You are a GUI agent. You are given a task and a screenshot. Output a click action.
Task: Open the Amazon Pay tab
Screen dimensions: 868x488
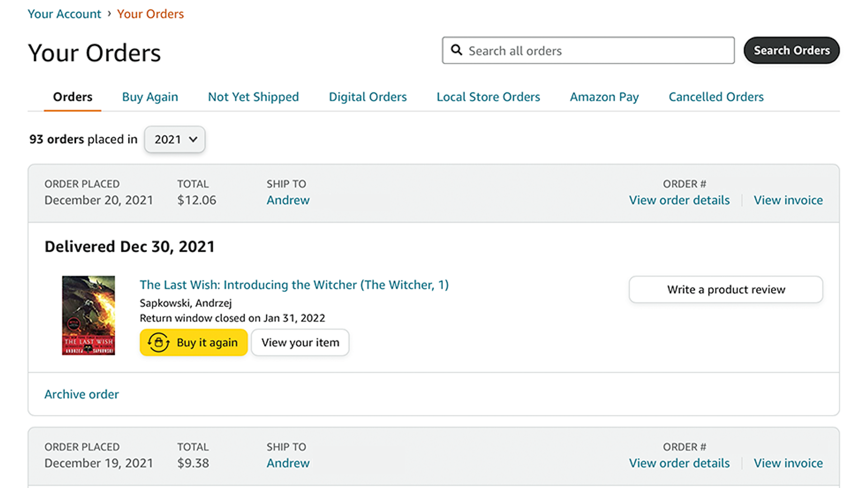(x=604, y=97)
